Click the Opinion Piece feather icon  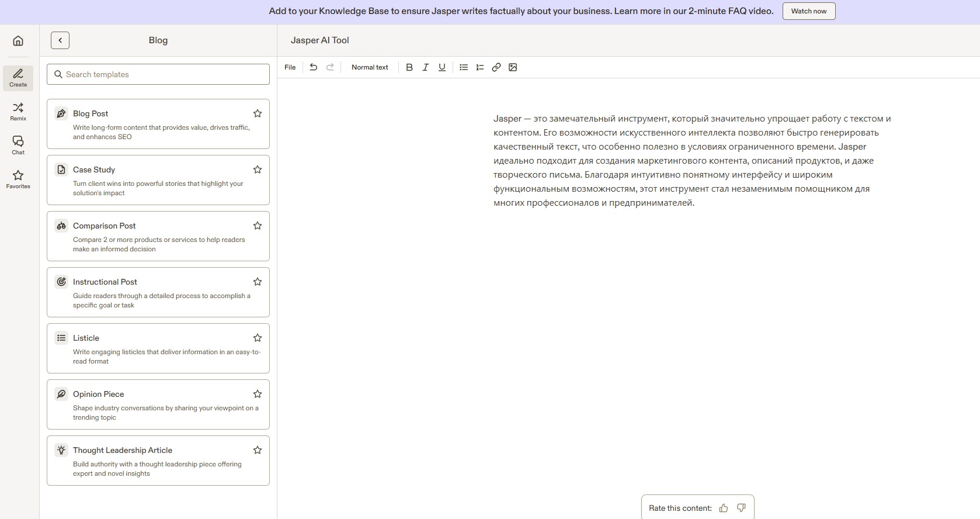tap(61, 394)
